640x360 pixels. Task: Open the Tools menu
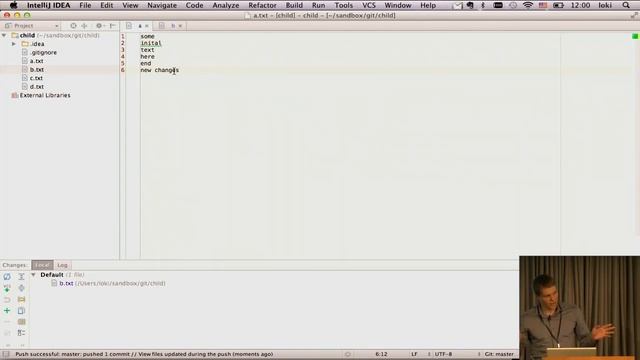point(344,5)
